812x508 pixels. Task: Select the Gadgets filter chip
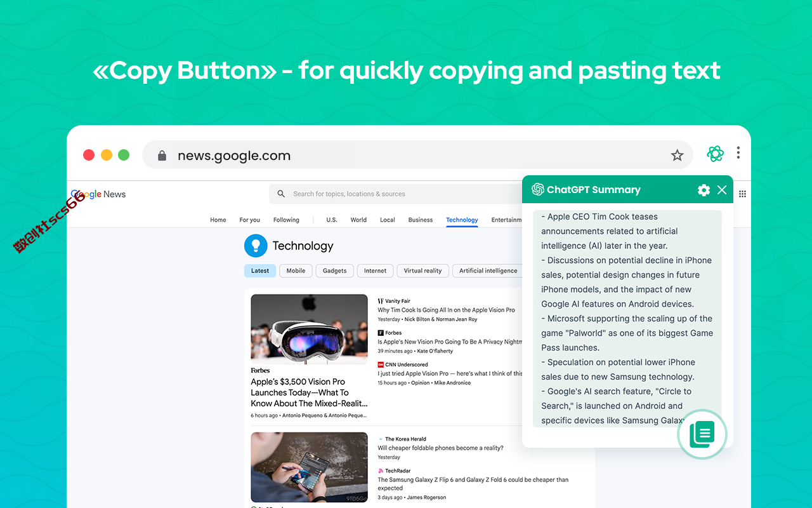(x=334, y=271)
